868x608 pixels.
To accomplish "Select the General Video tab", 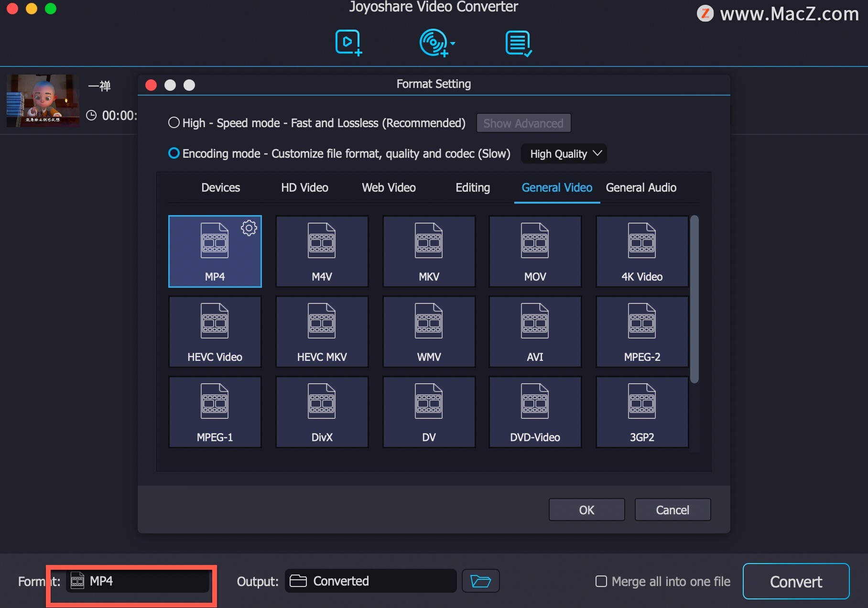I will point(557,187).
